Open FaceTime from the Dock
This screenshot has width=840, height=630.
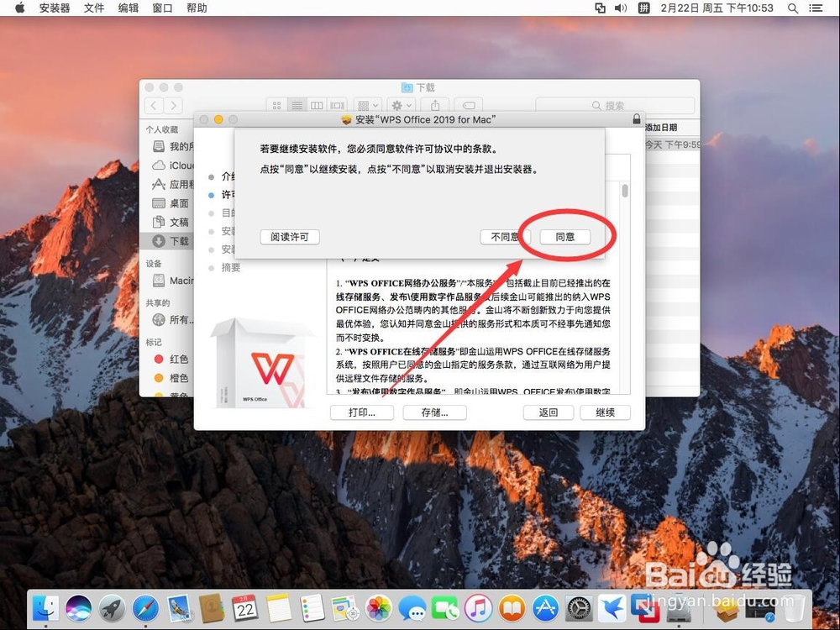coord(445,608)
